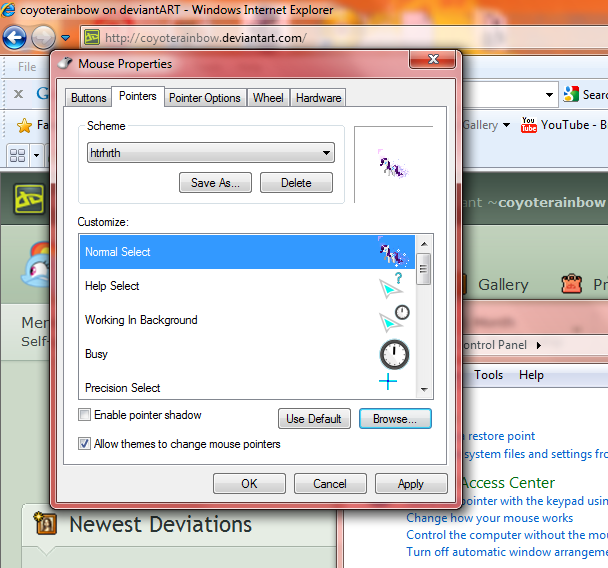Click the Internet Explorer forward arrow button
The height and width of the screenshot is (568, 608).
tap(43, 38)
